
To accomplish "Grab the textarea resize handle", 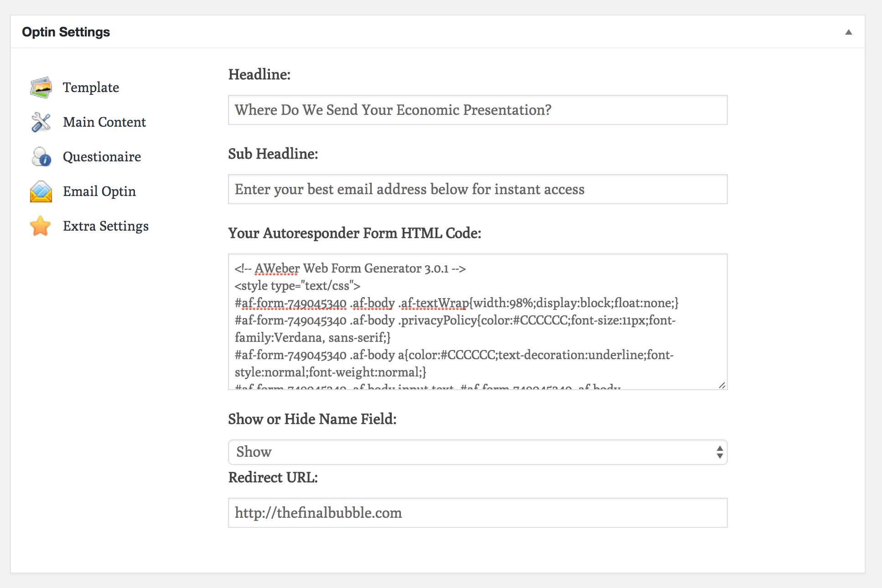I will click(x=722, y=386).
